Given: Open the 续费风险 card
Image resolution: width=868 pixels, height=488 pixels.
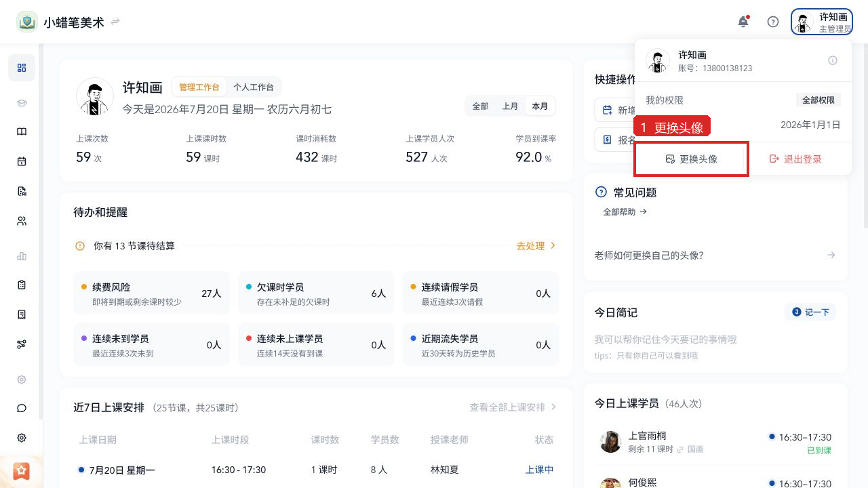Looking at the screenshot, I should click(x=151, y=293).
